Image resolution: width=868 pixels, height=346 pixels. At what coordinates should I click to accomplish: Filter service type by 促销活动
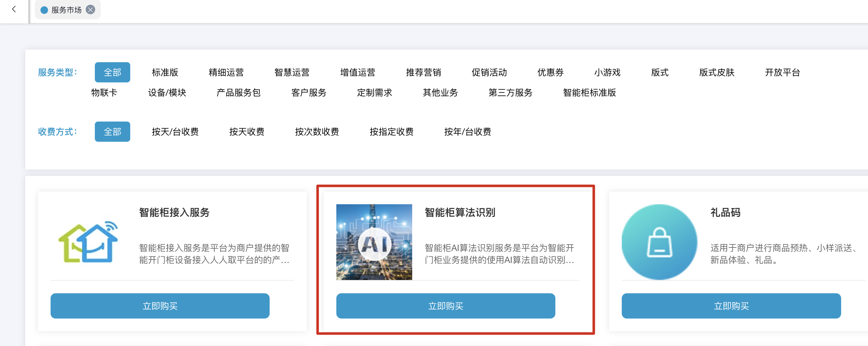pyautogui.click(x=489, y=72)
